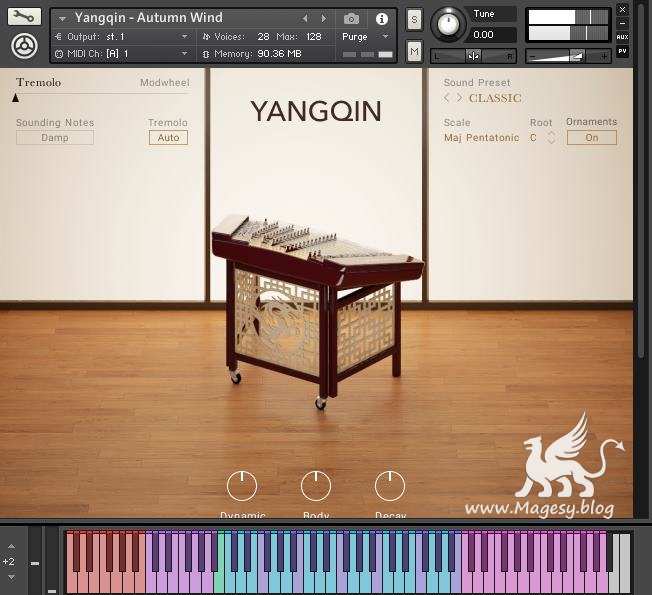The height and width of the screenshot is (595, 652).
Task: Turn the Decay knob
Action: (x=390, y=486)
